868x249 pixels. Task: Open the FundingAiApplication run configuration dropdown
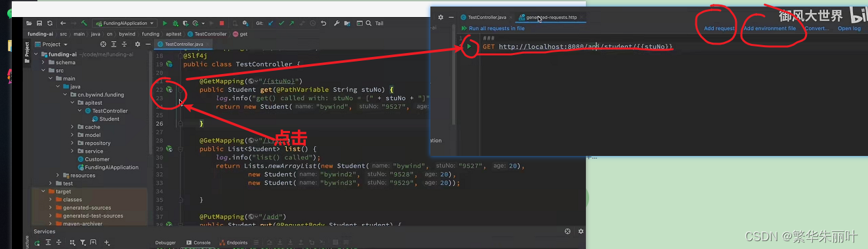[125, 24]
